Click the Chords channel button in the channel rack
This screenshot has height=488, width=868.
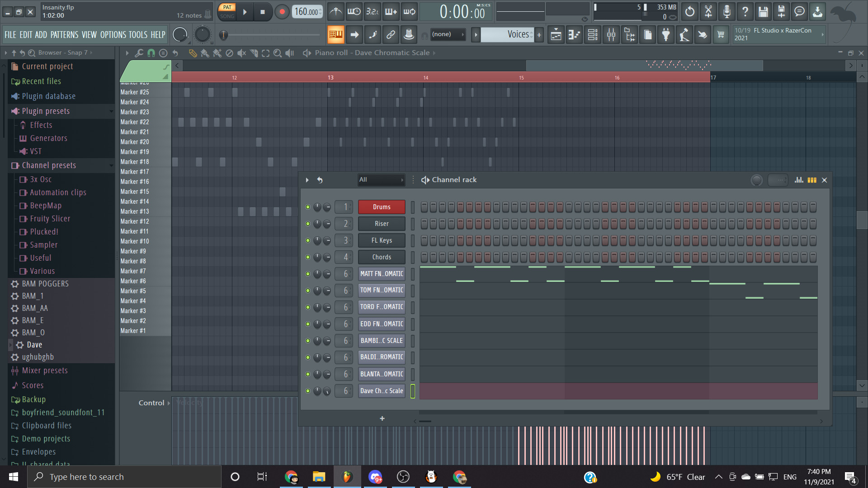pyautogui.click(x=381, y=257)
